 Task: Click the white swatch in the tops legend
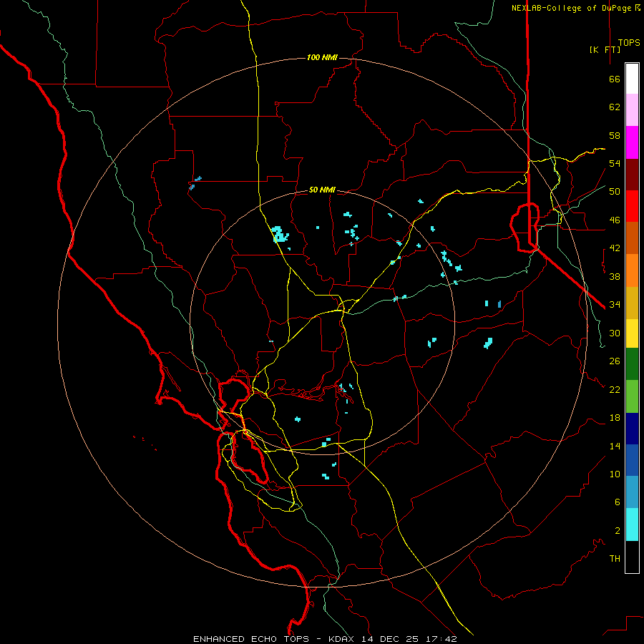point(632,79)
